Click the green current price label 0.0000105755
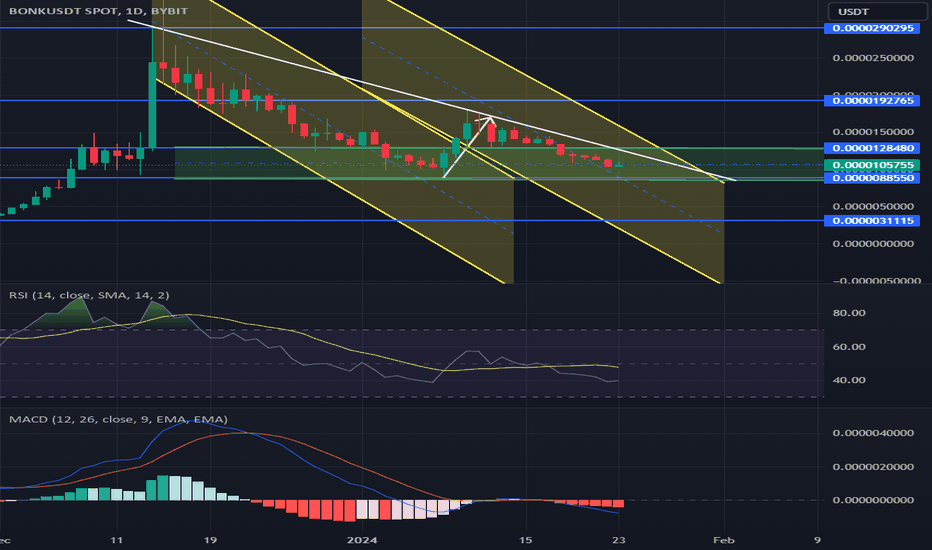This screenshot has height=550, width=932. pyautogui.click(x=872, y=165)
